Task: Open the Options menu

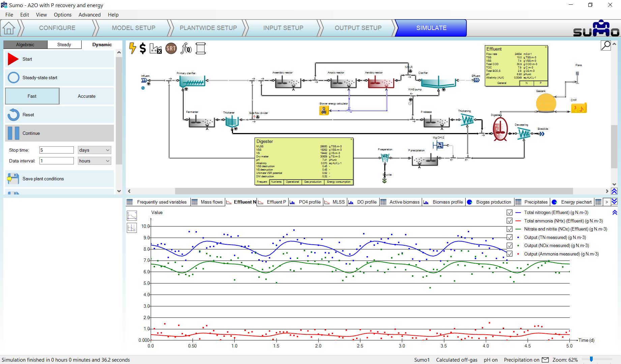Action: (x=62, y=15)
